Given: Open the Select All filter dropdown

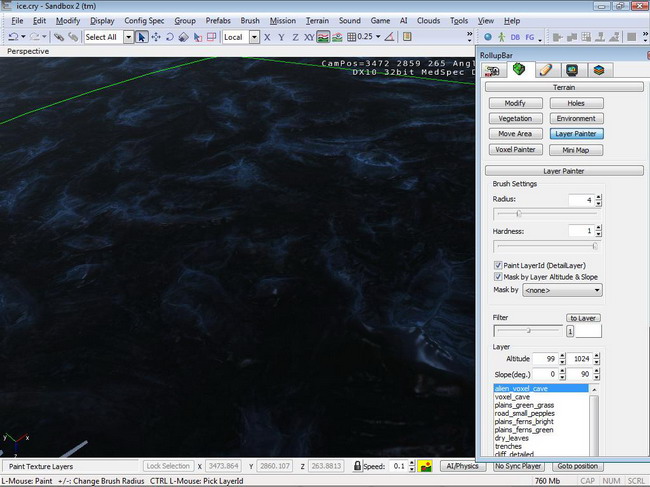Looking at the screenshot, I should pos(129,37).
